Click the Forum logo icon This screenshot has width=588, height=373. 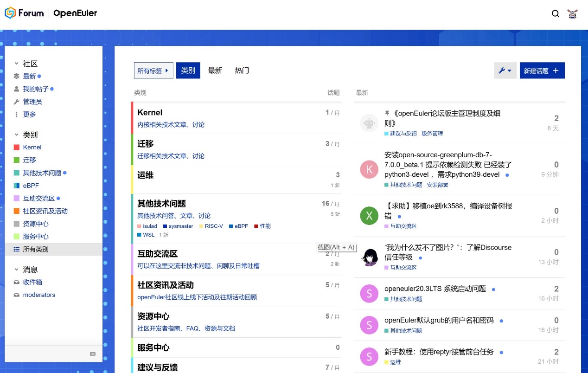[x=10, y=13]
